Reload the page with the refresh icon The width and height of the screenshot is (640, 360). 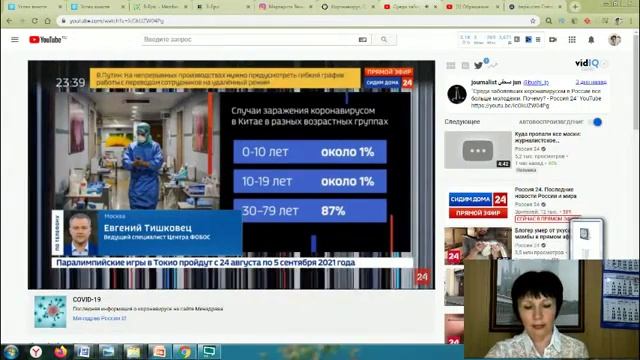(35, 20)
